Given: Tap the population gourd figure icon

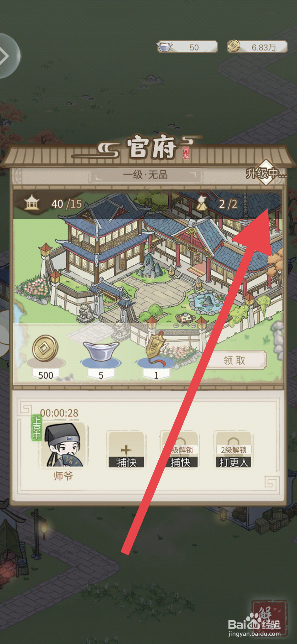Looking at the screenshot, I should (x=202, y=203).
